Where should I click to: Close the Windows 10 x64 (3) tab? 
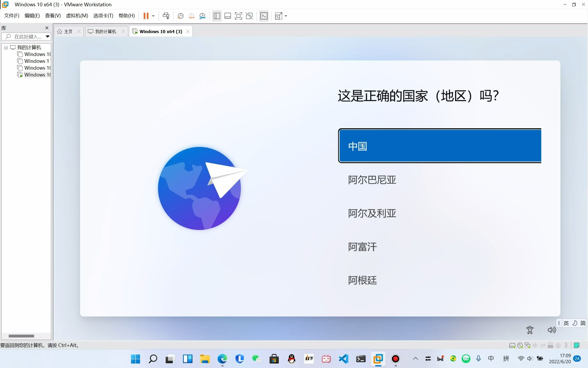coord(188,32)
